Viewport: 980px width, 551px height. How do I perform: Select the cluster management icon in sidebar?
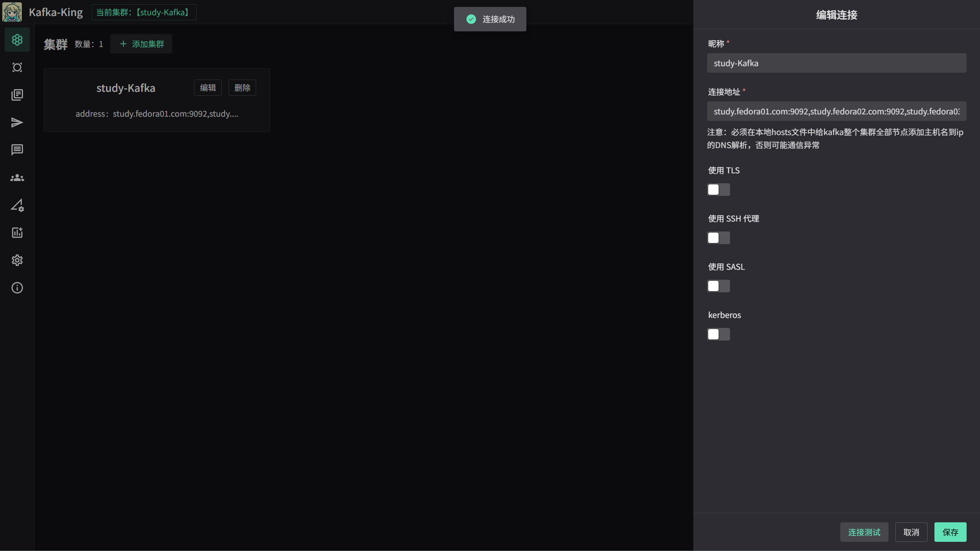pyautogui.click(x=17, y=39)
